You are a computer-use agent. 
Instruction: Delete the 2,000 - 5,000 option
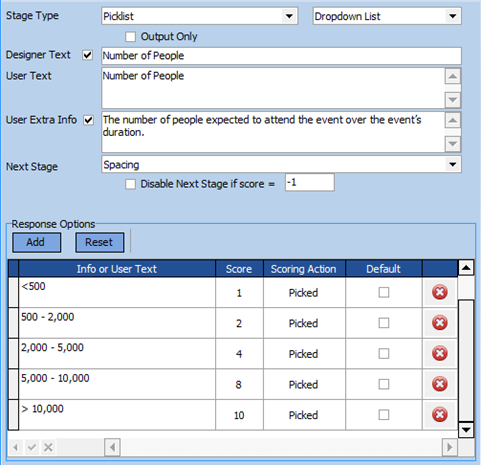coord(440,354)
